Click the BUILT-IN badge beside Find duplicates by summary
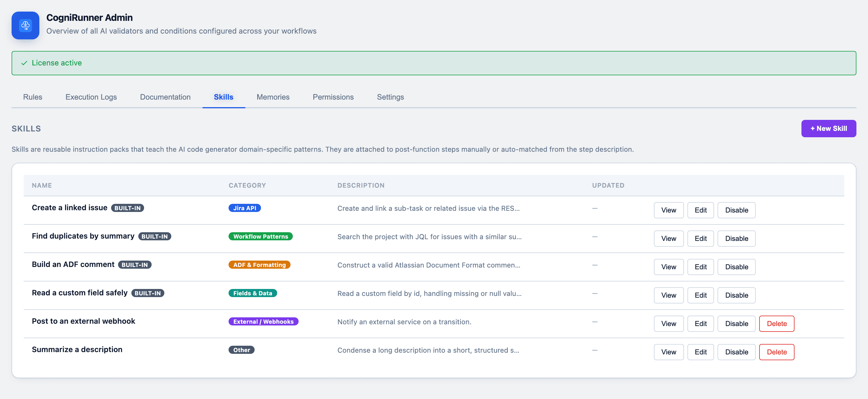The height and width of the screenshot is (399, 868). (x=155, y=237)
